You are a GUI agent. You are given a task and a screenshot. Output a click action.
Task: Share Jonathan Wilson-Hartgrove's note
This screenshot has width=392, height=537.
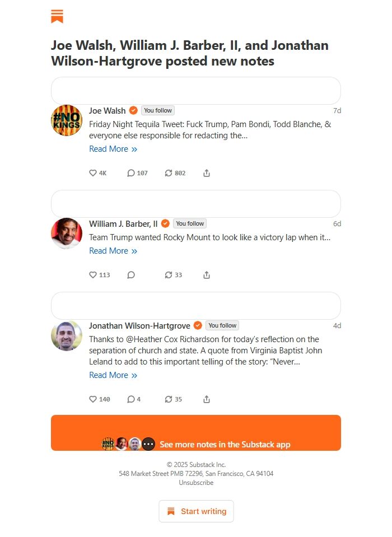click(207, 399)
